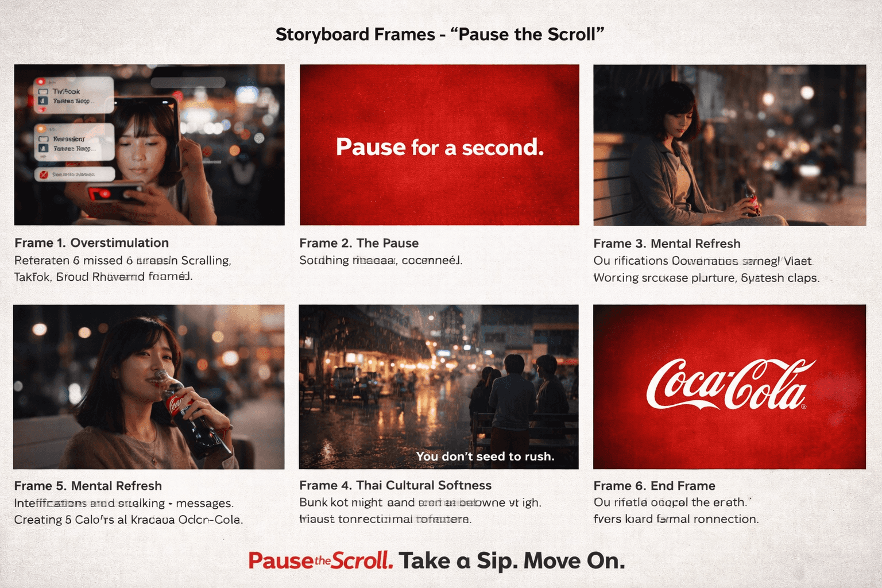Viewport: 882px width, 588px height.
Task: Open the Frame 3 bench scene image
Action: 729,145
